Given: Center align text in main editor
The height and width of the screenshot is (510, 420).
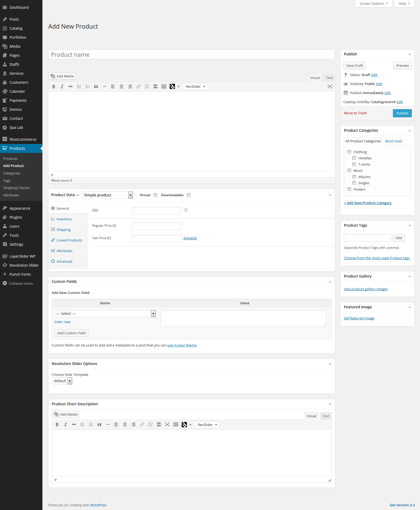Looking at the screenshot, I should click(x=121, y=87).
